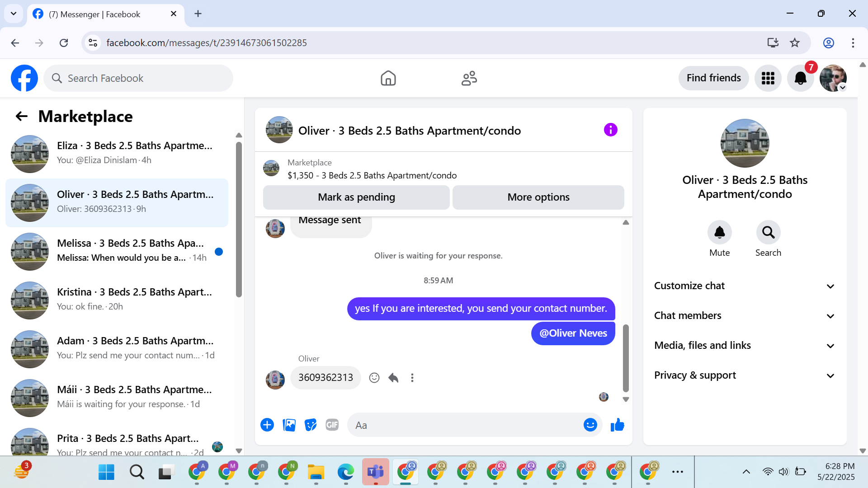Open volume control in system tray
Viewport: 868px width, 488px height.
tap(783, 472)
